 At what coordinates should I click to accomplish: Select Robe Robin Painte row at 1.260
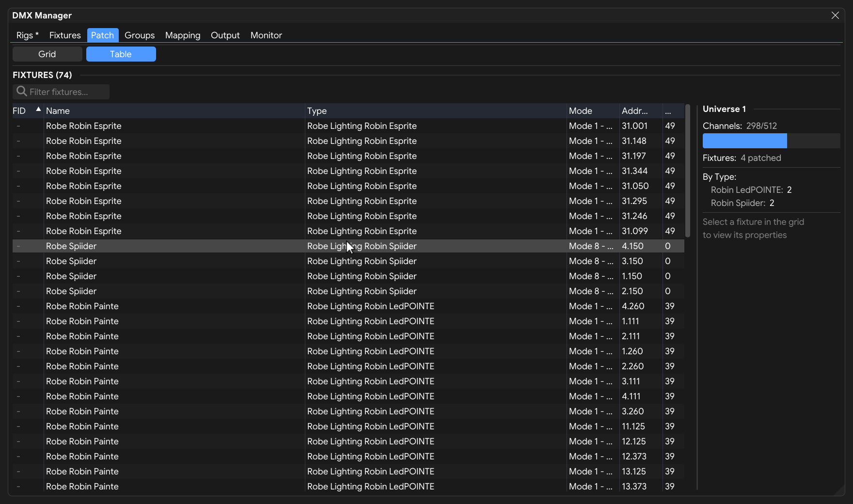(x=348, y=351)
